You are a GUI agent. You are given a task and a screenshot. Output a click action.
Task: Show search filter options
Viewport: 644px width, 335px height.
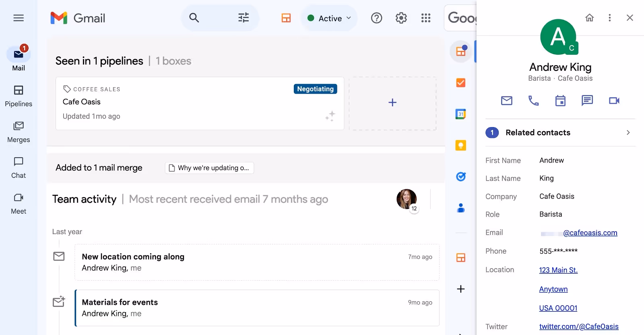tap(244, 18)
